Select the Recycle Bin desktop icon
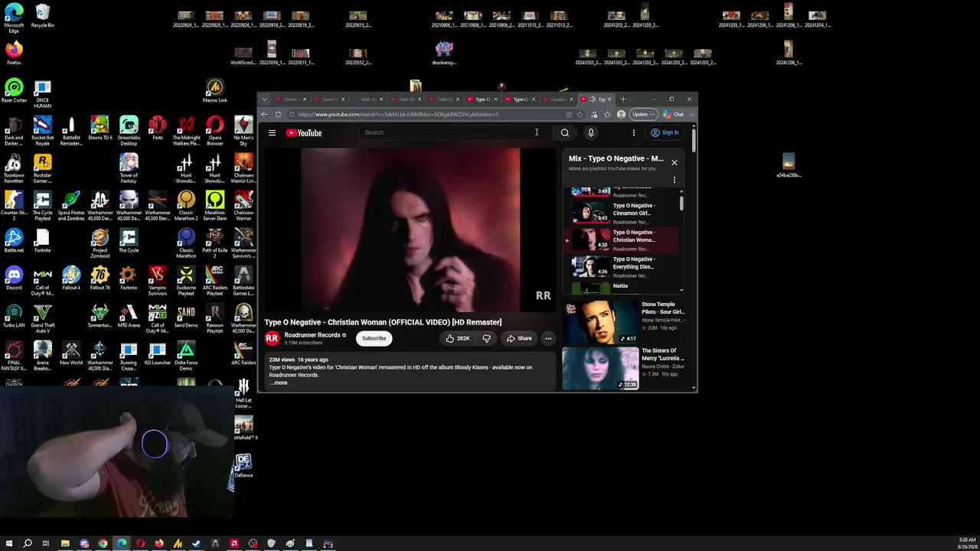980x551 pixels. 42,16
